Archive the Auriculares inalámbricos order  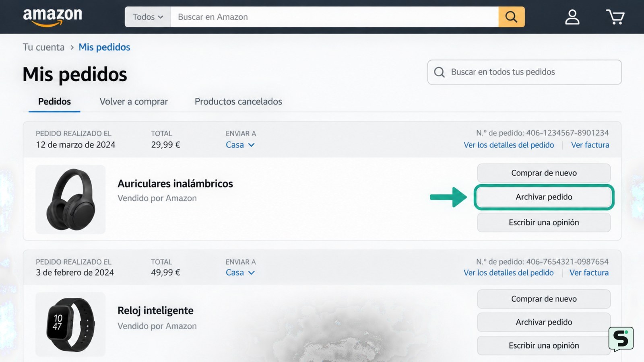click(x=544, y=197)
